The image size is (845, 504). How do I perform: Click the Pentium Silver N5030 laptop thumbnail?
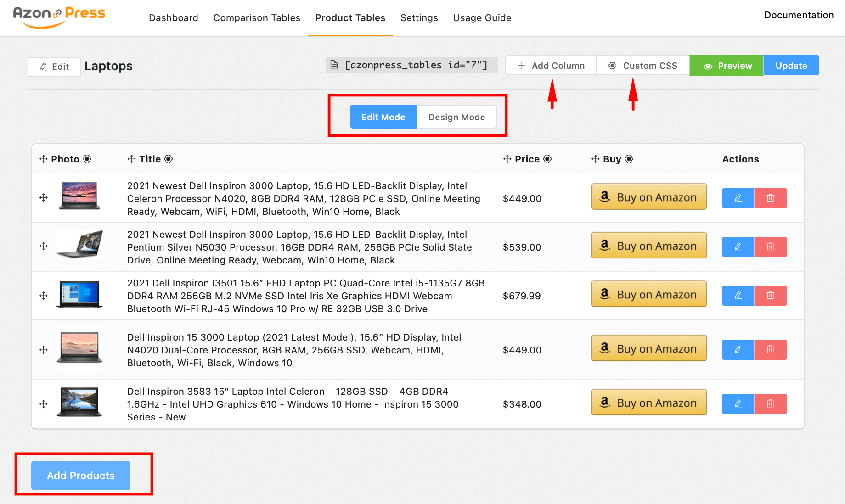pos(79,245)
